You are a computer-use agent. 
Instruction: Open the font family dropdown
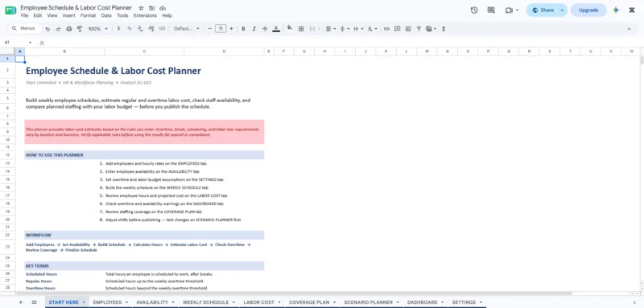(x=187, y=29)
